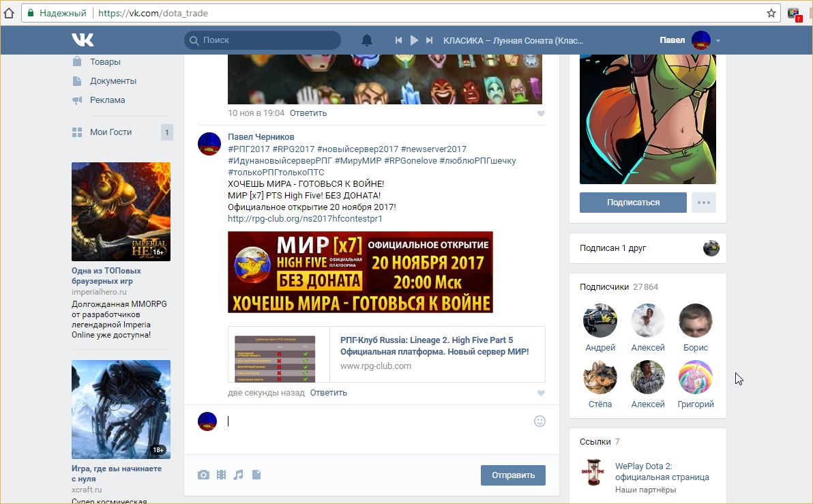Play the current audio track
The height and width of the screenshot is (504, 813).
(x=414, y=40)
